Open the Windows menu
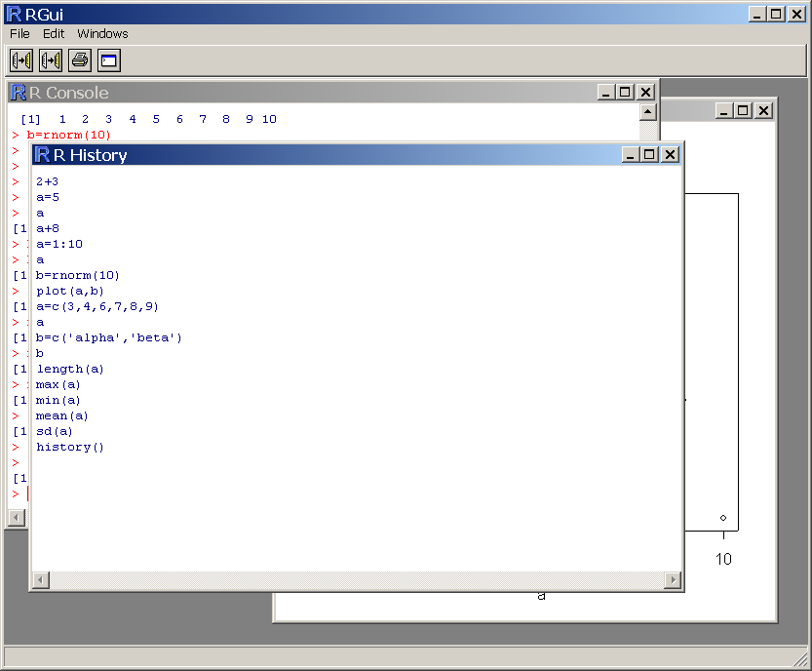 click(x=102, y=33)
